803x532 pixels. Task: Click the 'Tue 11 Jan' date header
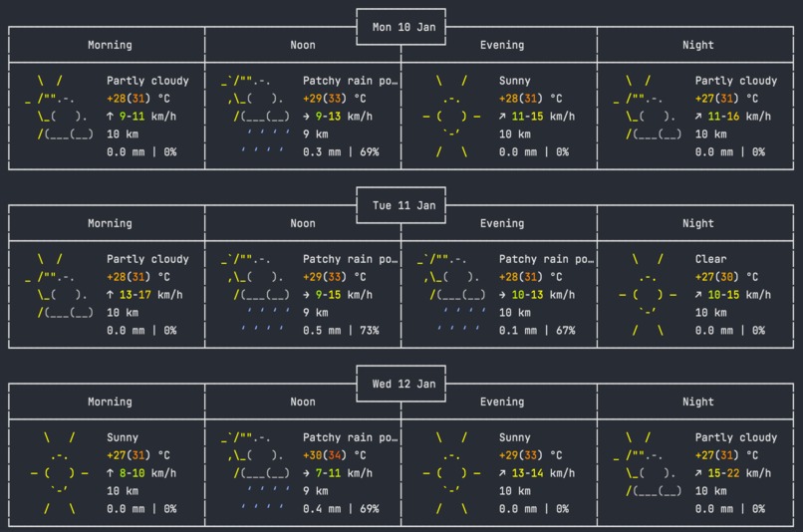[x=403, y=205]
